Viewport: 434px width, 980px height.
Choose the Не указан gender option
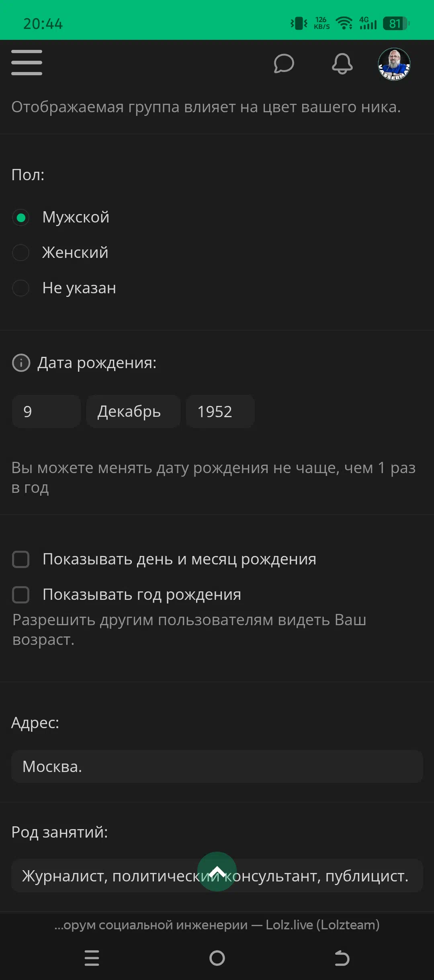pyautogui.click(x=21, y=288)
